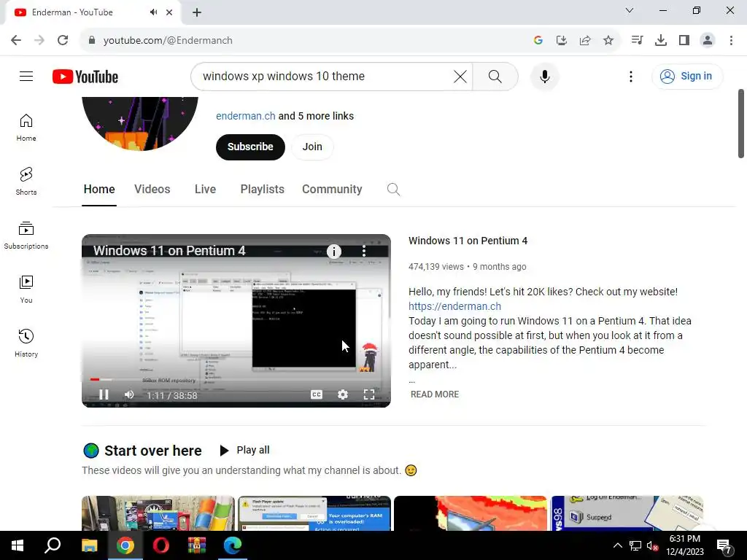
Task: Open History in the sidebar
Action: tap(26, 343)
